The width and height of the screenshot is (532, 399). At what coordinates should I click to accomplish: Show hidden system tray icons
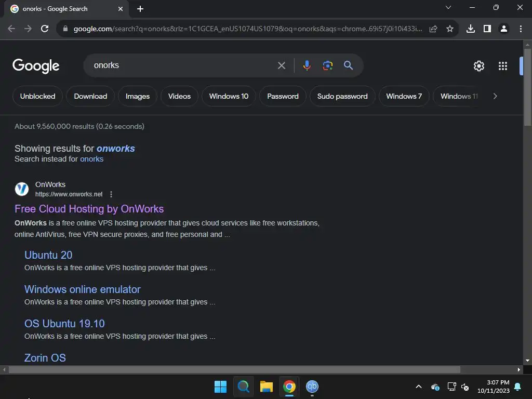point(419,387)
